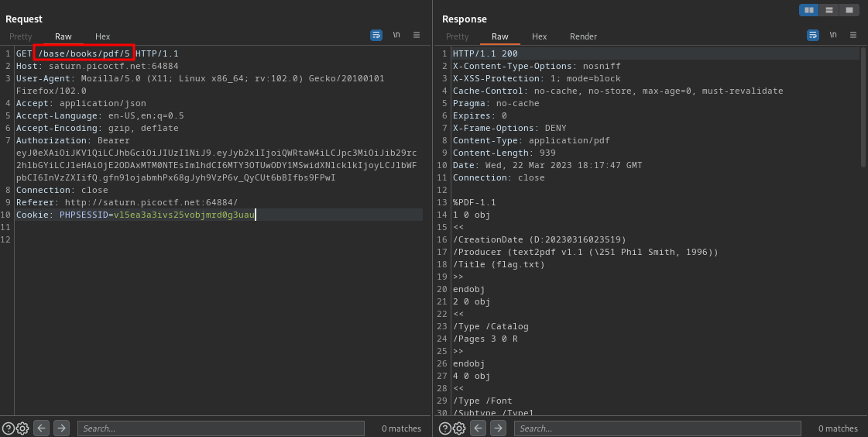Click the Accept value application/json
868x437 pixels.
103,103
